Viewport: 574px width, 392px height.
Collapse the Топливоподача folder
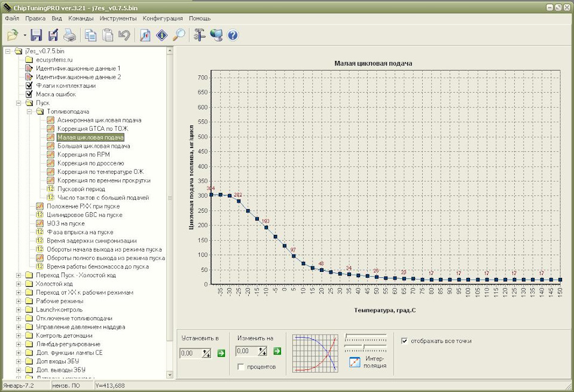[29, 112]
